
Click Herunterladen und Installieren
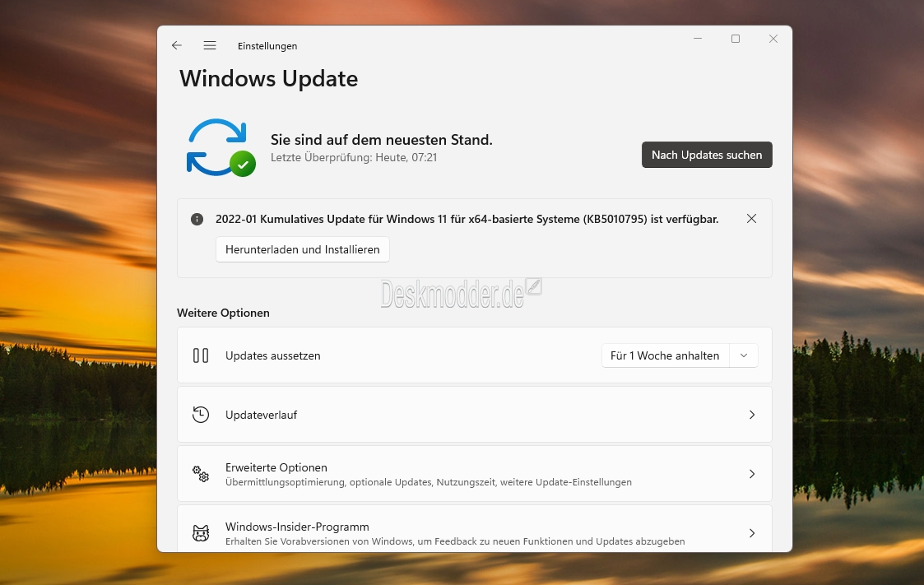303,249
